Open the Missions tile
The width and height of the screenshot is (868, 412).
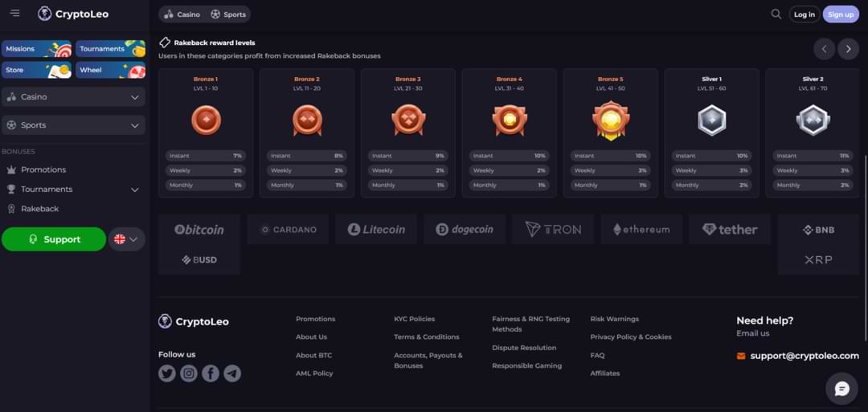36,49
